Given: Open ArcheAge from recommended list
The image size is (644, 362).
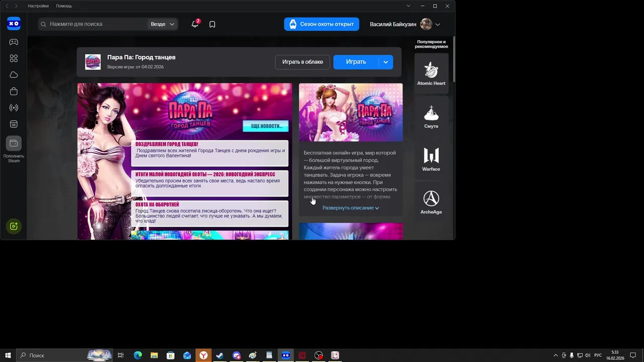Looking at the screenshot, I should (431, 202).
